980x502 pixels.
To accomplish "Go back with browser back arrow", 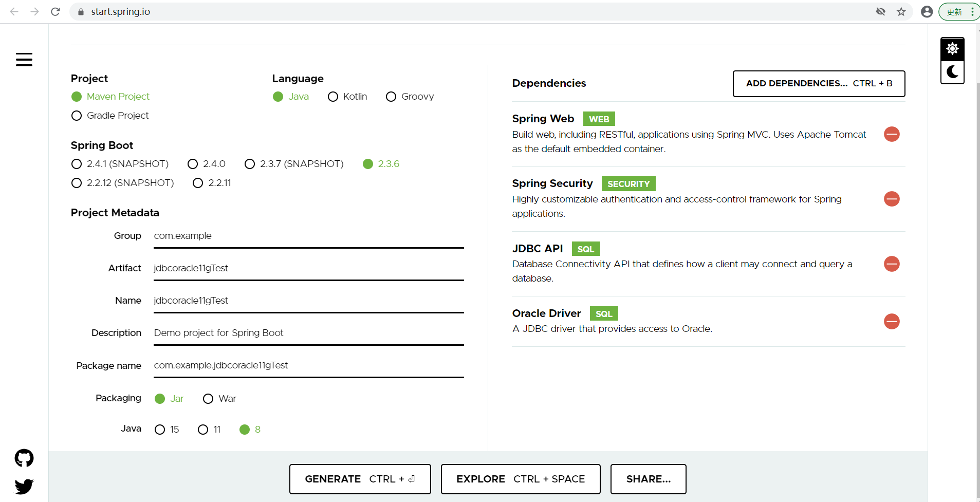I will click(14, 11).
